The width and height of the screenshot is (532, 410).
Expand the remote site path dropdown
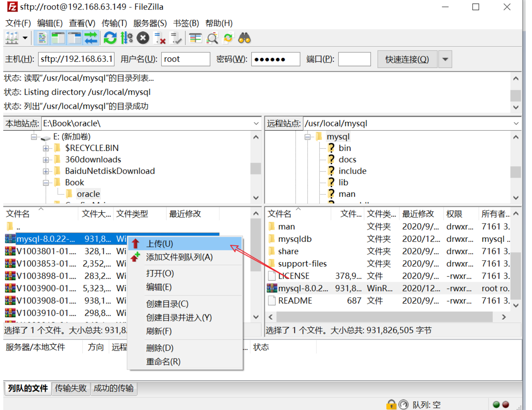(516, 124)
